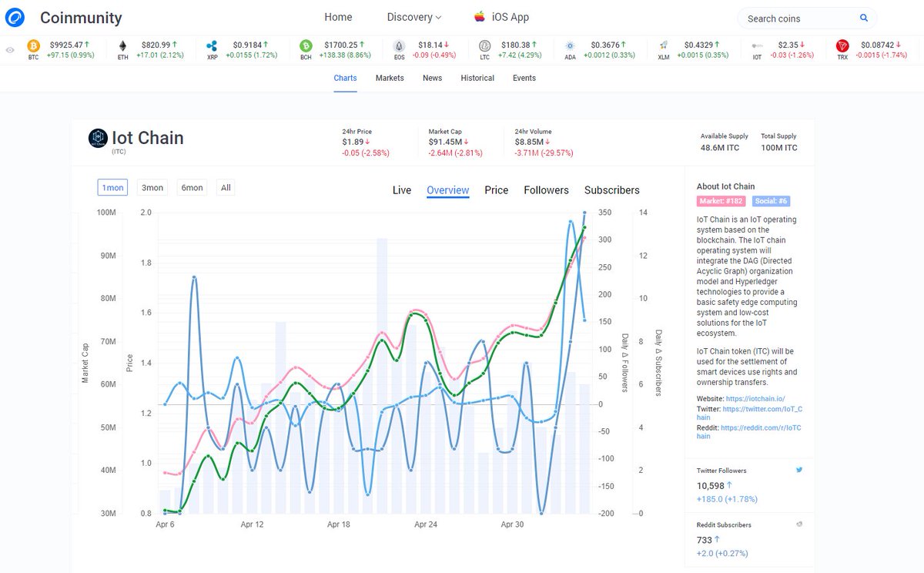
Task: Click the Ripple XRP ticker icon
Action: coord(213,46)
